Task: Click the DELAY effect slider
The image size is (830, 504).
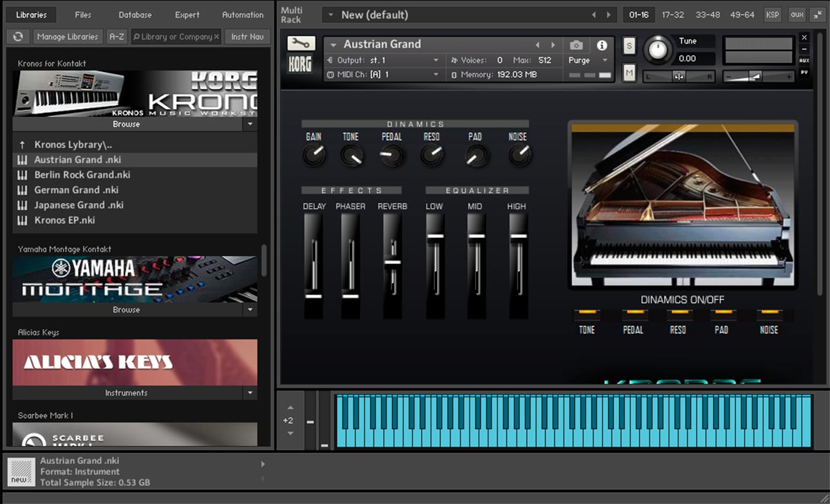Action: click(x=313, y=266)
